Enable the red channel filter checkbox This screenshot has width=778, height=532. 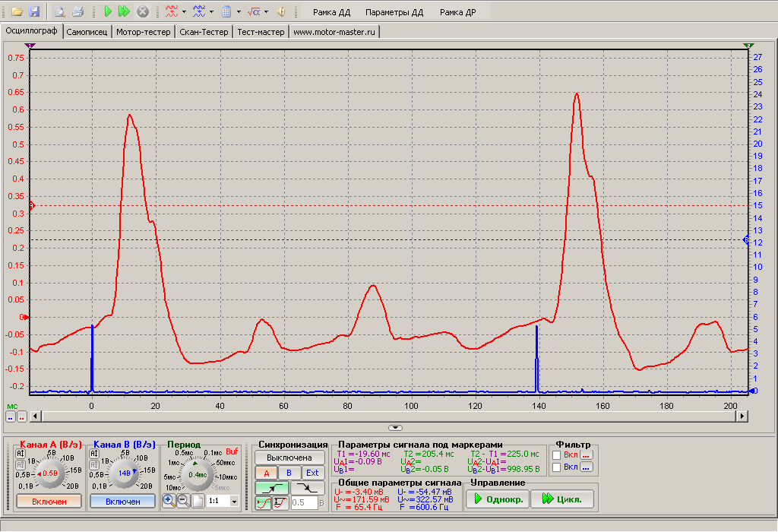coord(557,455)
